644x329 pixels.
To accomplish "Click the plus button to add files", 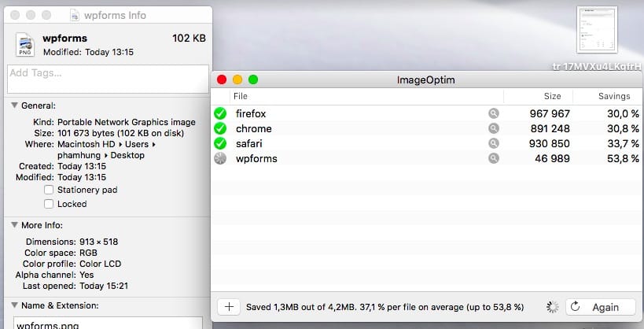I will (229, 307).
